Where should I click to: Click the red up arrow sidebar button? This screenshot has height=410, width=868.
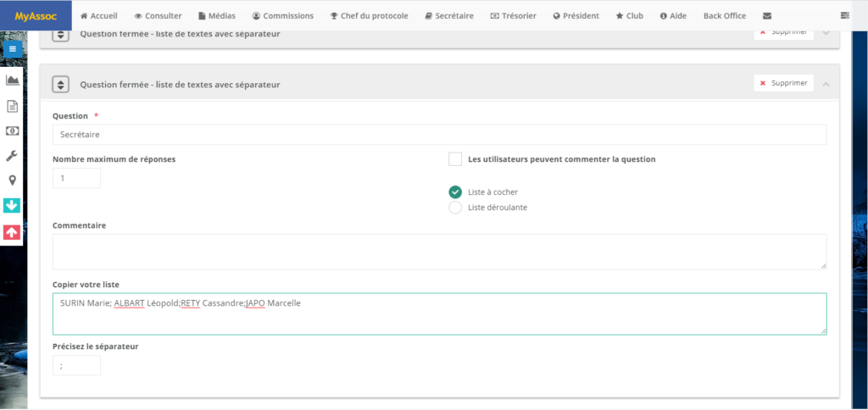12,231
